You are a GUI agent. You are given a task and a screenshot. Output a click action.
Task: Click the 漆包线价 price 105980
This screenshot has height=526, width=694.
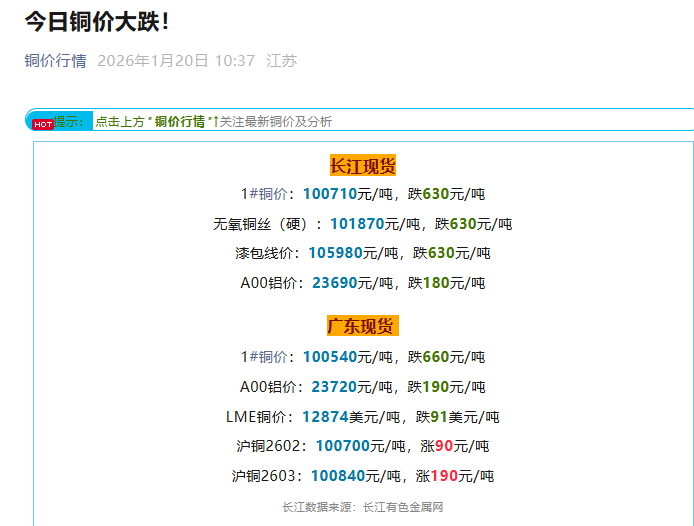335,253
